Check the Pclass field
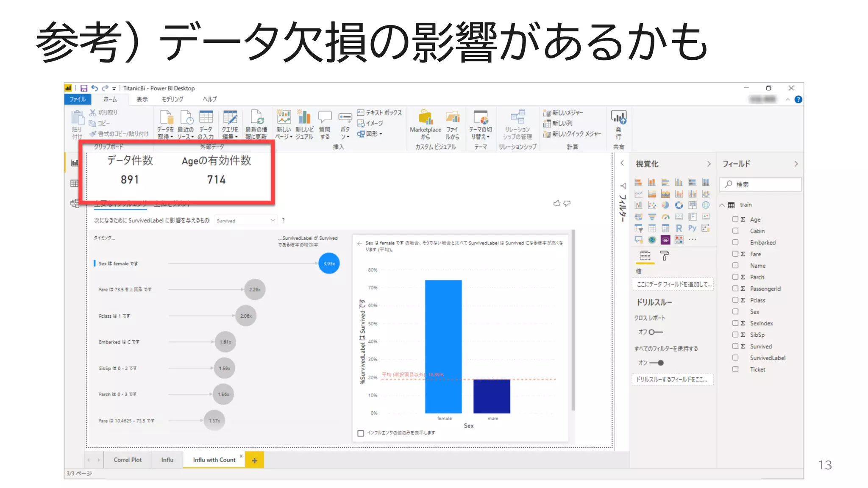Screen dimensions: 868x488 (x=735, y=300)
